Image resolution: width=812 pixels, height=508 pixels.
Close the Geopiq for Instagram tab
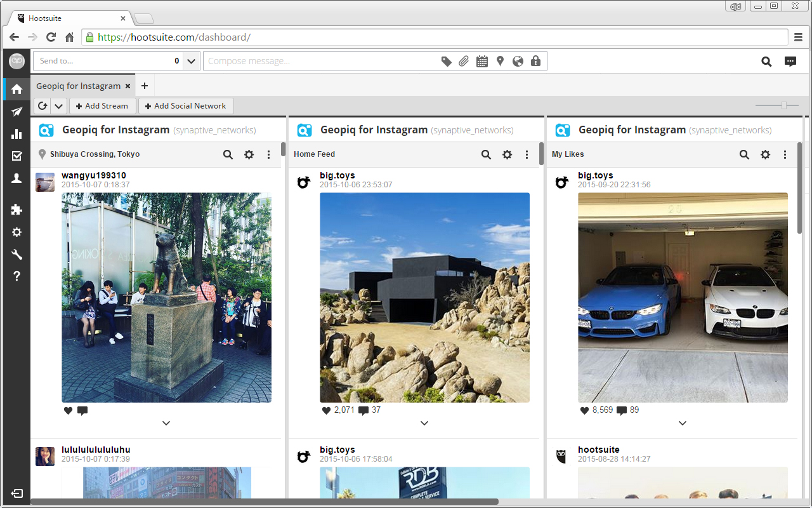coord(128,86)
